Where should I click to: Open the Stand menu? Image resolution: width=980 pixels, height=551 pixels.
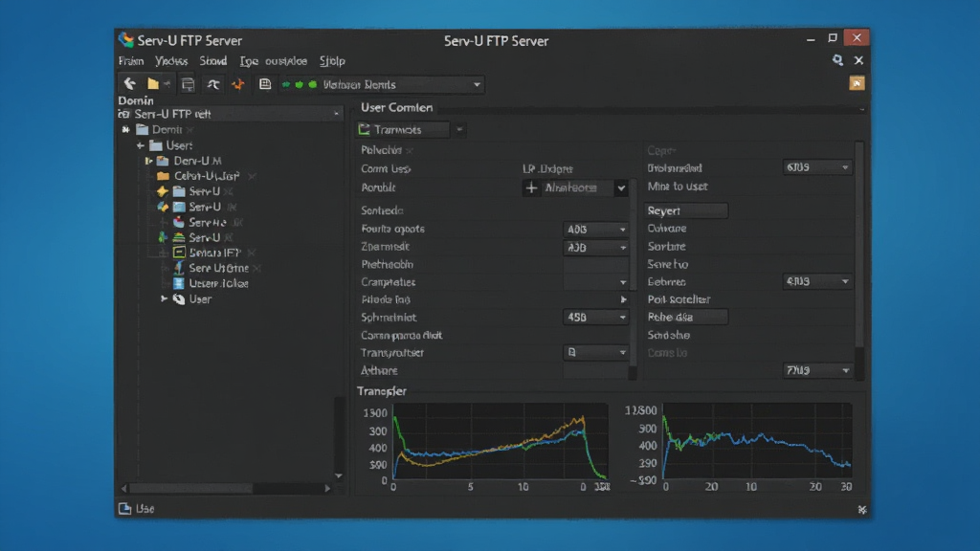[x=212, y=61]
